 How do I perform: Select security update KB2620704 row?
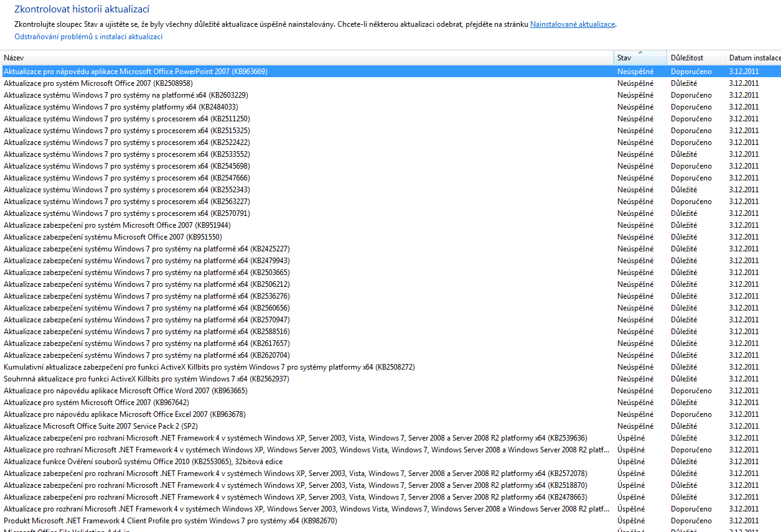390,355
